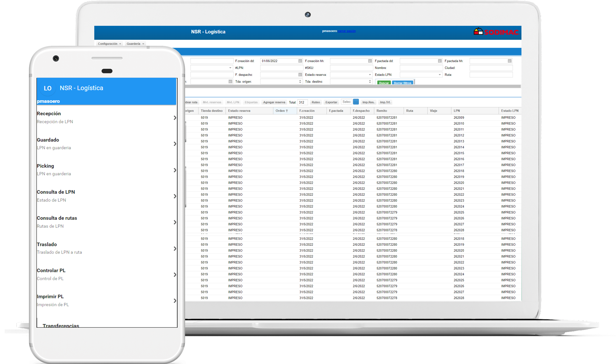
Task: Click the LO avatar circle in mobile header
Action: tap(48, 88)
